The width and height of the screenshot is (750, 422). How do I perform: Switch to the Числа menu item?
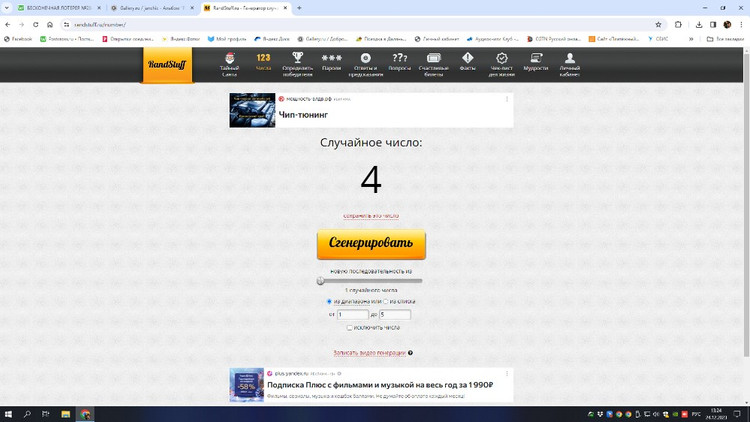264,63
